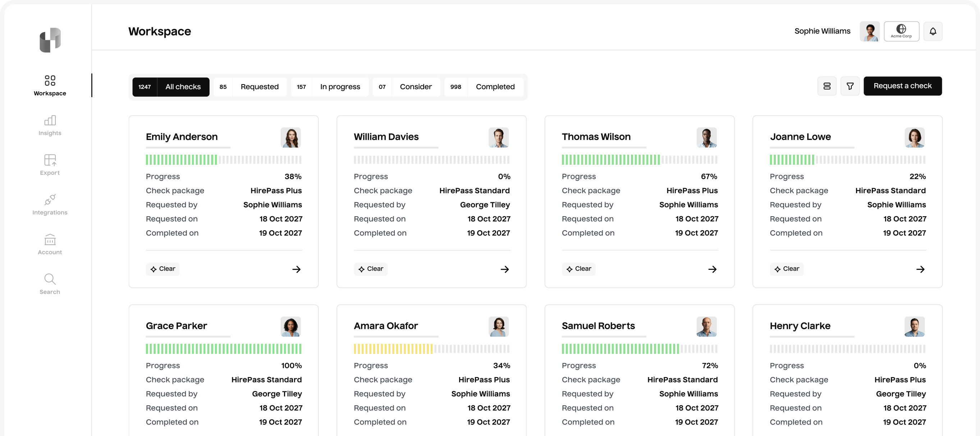980x436 pixels.
Task: Select the Requested tab
Action: pyautogui.click(x=250, y=87)
